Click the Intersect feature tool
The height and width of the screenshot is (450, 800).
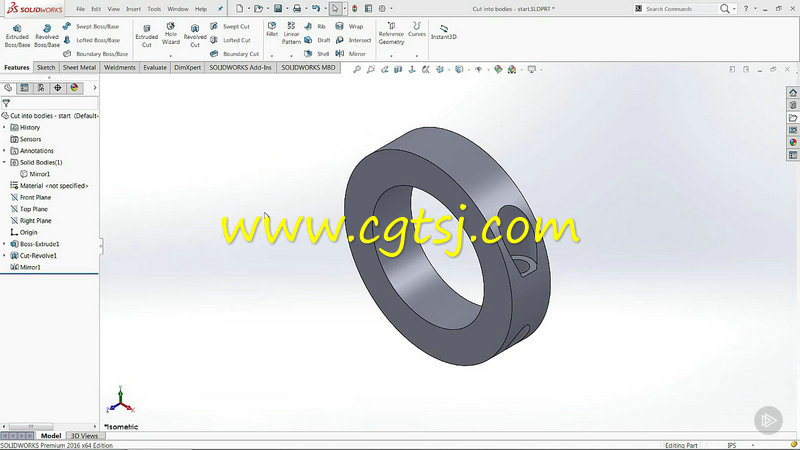click(353, 40)
